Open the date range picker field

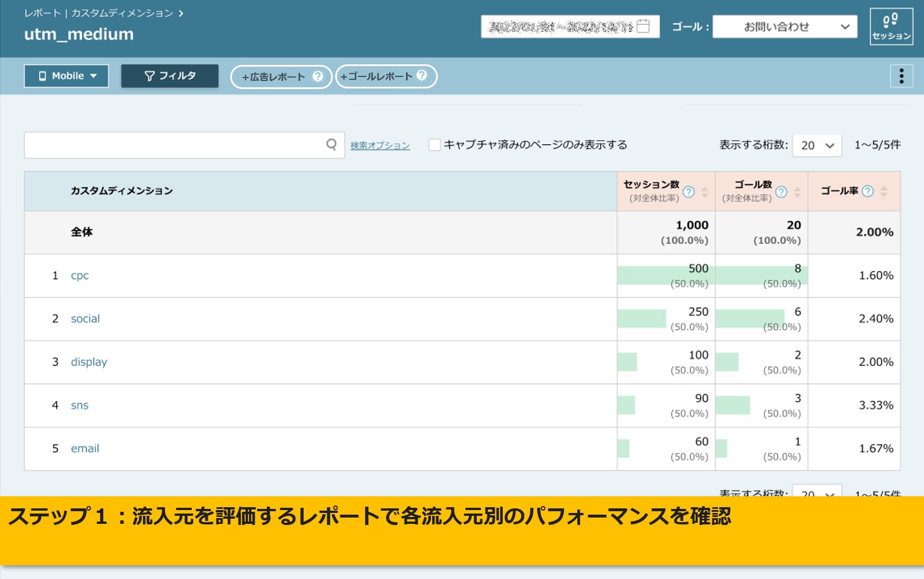click(x=570, y=26)
